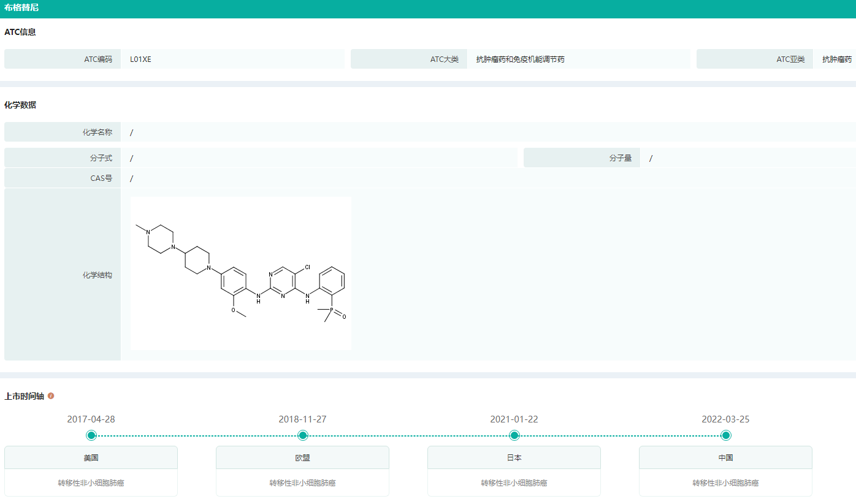Click the ATC code value L01XE

140,59
